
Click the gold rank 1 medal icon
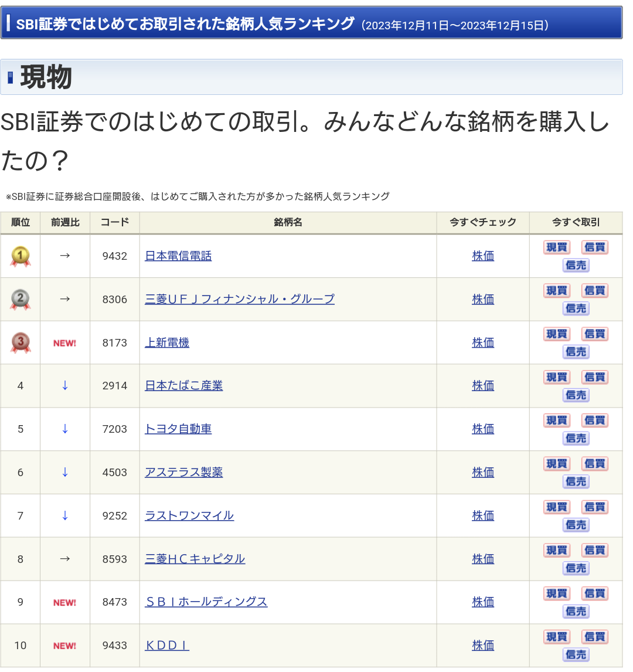20,257
